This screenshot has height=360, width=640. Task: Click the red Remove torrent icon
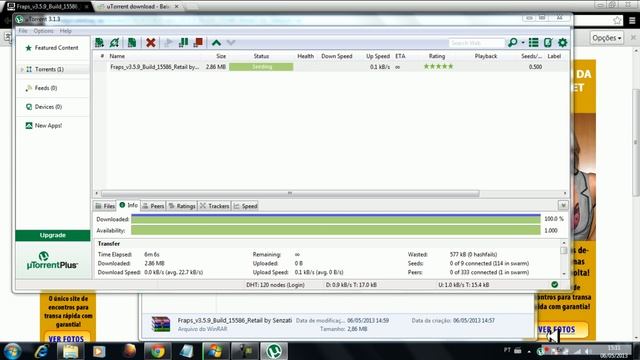(151, 42)
